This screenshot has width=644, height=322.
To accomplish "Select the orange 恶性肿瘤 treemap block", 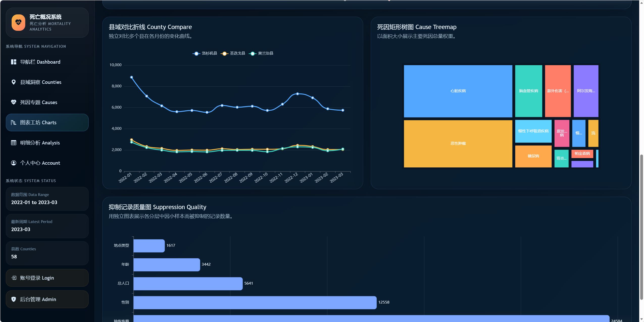I will (458, 143).
